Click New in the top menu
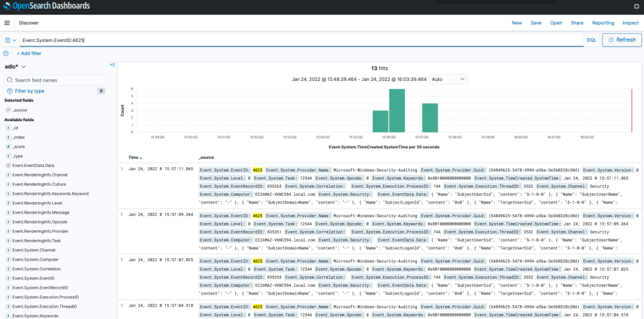Viewport: 644px width, 319px height. point(517,23)
